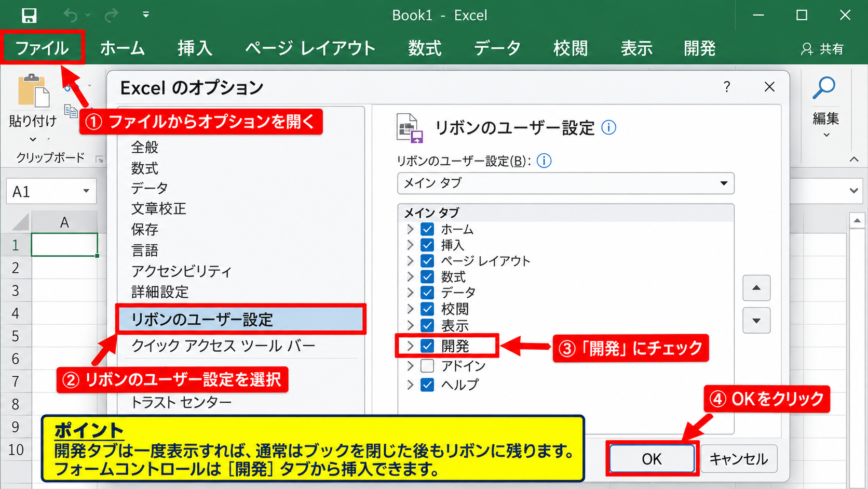
Task: Switch to the 校閲 ribbon tab
Action: click(x=571, y=48)
